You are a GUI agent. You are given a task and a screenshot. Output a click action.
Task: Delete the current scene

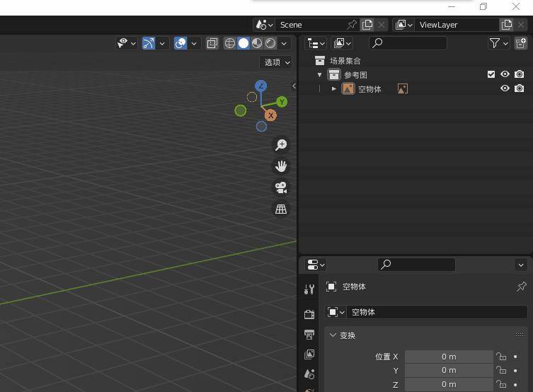coord(382,25)
